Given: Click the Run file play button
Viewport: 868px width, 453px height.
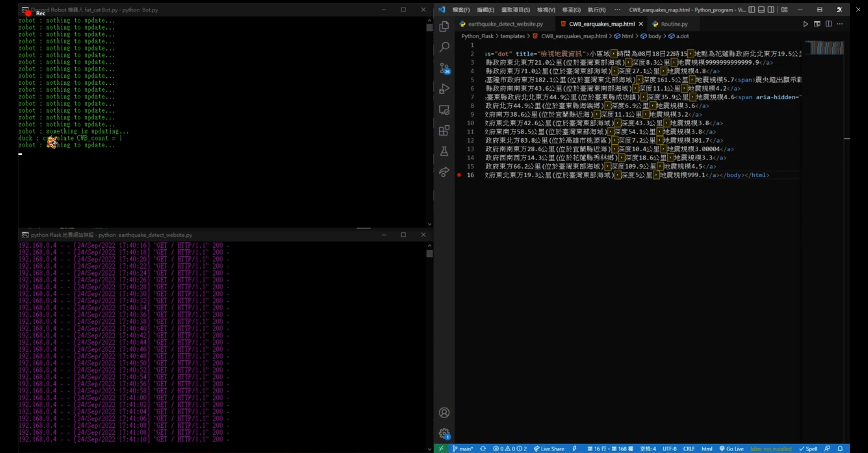Looking at the screenshot, I should 805,24.
